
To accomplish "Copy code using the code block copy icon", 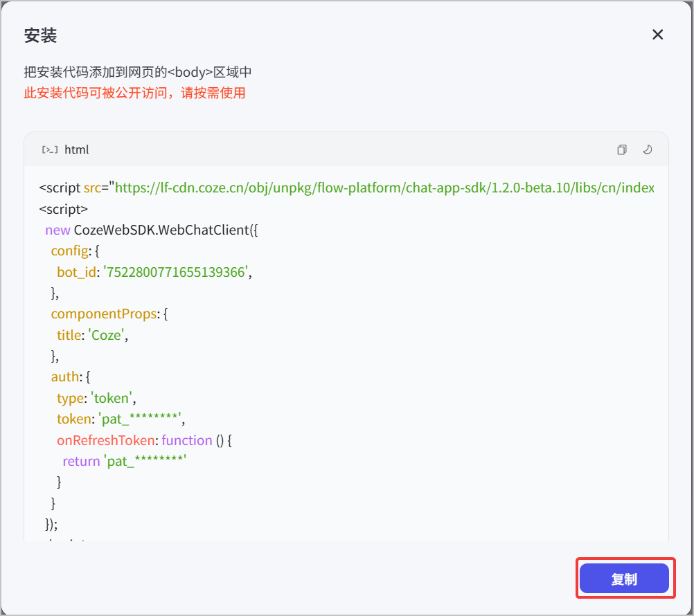I will click(622, 150).
